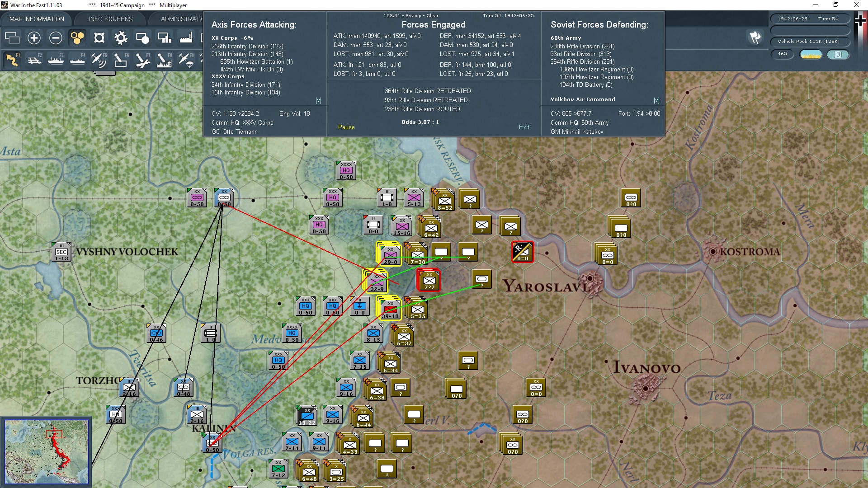Click the date and Turn 54 readout
The width and height of the screenshot is (868, 488).
(810, 19)
